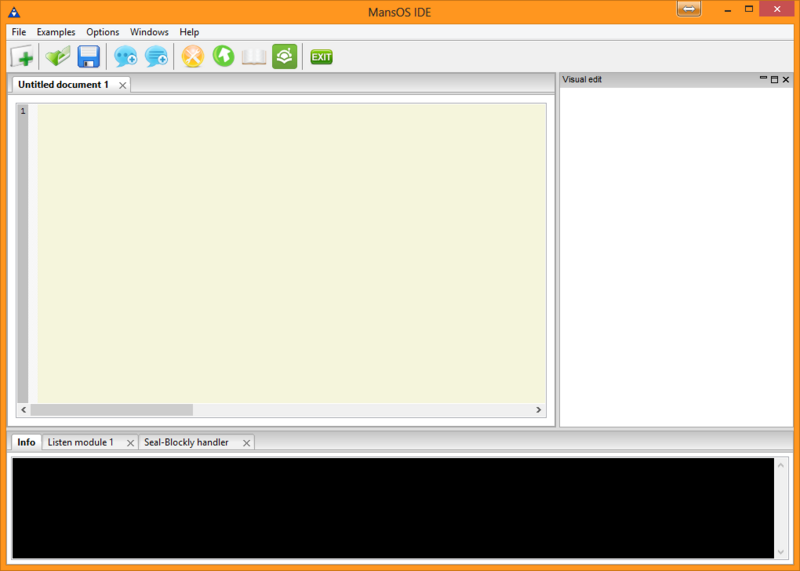Image resolution: width=800 pixels, height=571 pixels.
Task: Click the MansOS logo in title bar
Action: pyautogui.click(x=14, y=12)
